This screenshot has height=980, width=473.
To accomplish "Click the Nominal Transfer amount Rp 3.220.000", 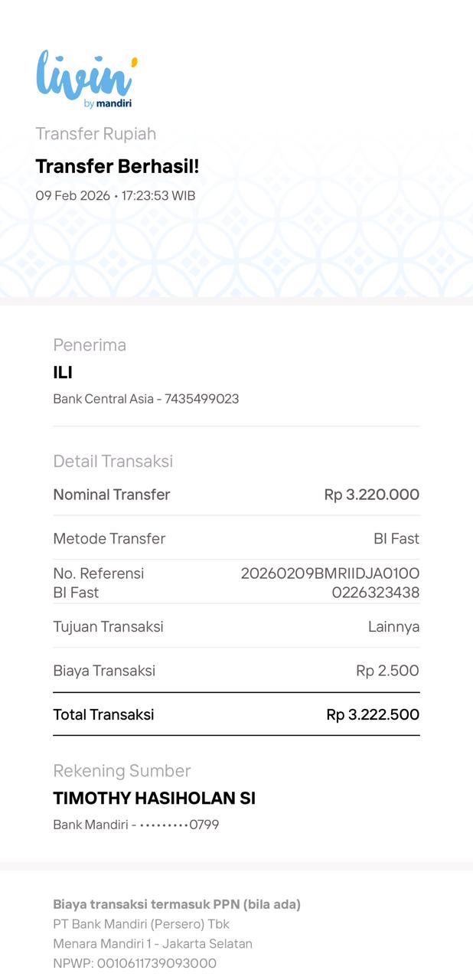I will (x=371, y=495).
